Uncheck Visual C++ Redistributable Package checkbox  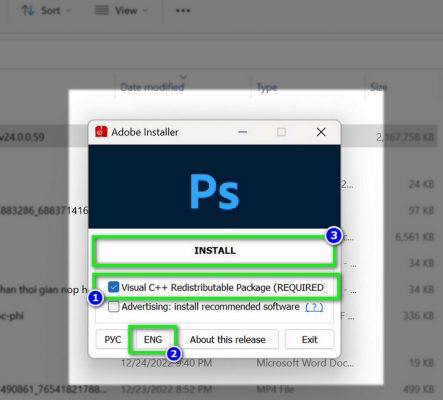pos(113,287)
